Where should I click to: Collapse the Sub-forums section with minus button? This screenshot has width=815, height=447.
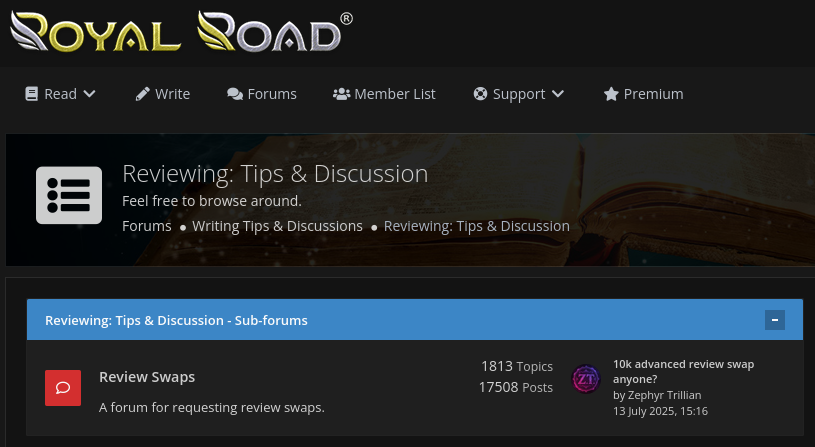click(774, 320)
